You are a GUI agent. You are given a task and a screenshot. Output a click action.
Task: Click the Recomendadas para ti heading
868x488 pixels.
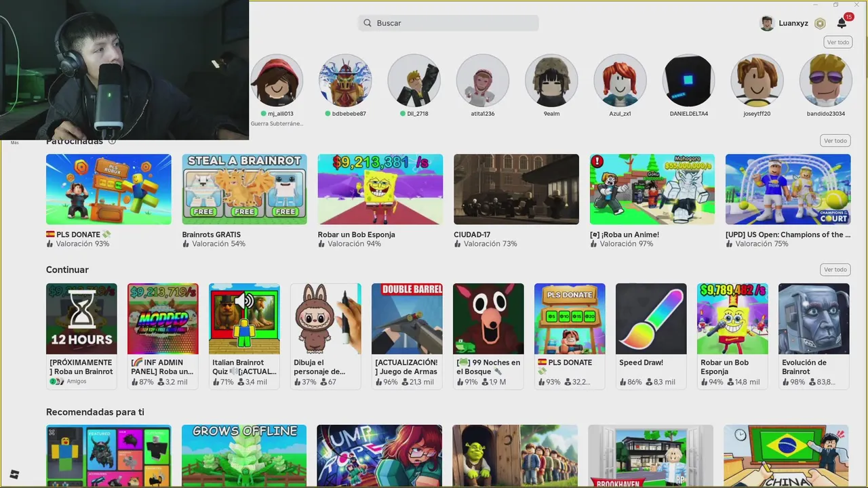(x=95, y=412)
